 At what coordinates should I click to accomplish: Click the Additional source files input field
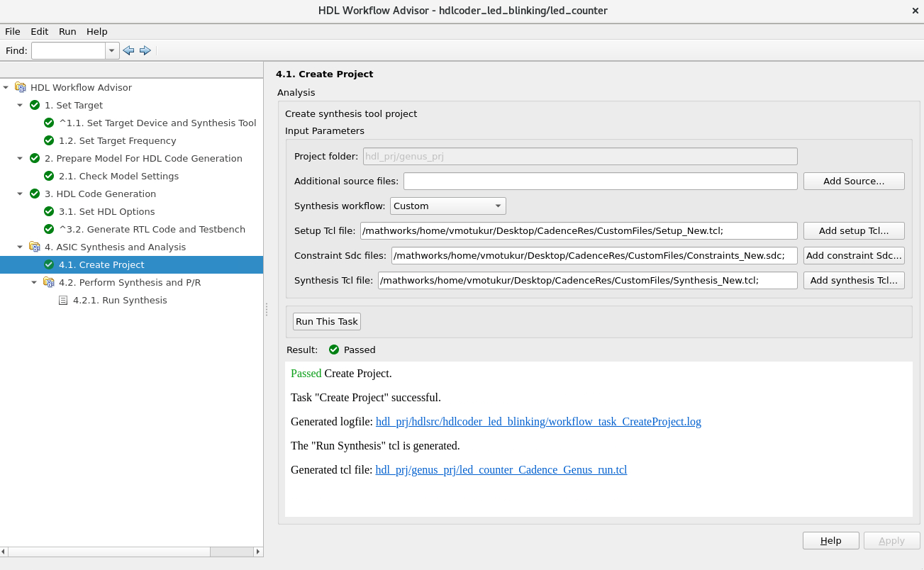click(x=599, y=181)
